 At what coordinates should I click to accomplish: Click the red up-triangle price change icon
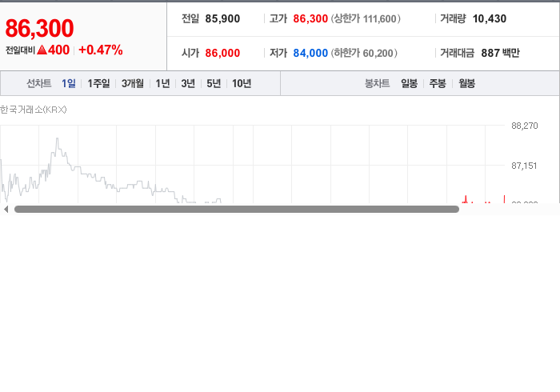pos(42,50)
